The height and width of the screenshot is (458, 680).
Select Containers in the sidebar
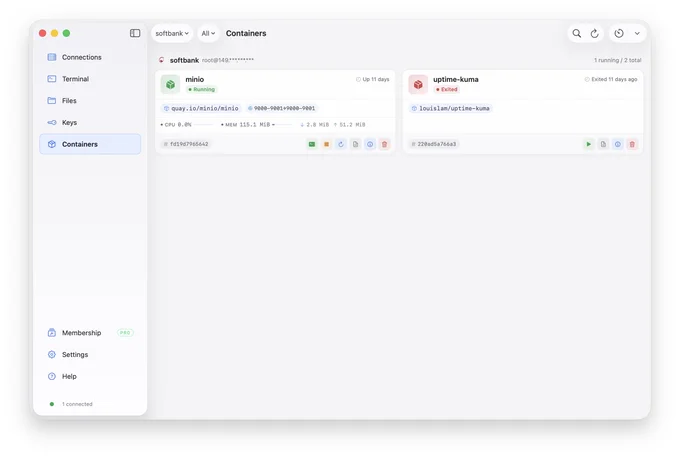[x=90, y=144]
